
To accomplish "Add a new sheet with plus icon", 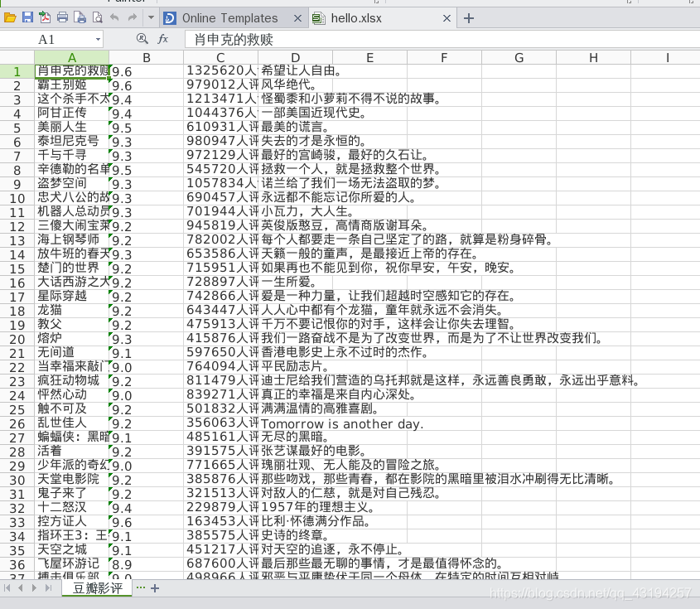I will point(155,588).
